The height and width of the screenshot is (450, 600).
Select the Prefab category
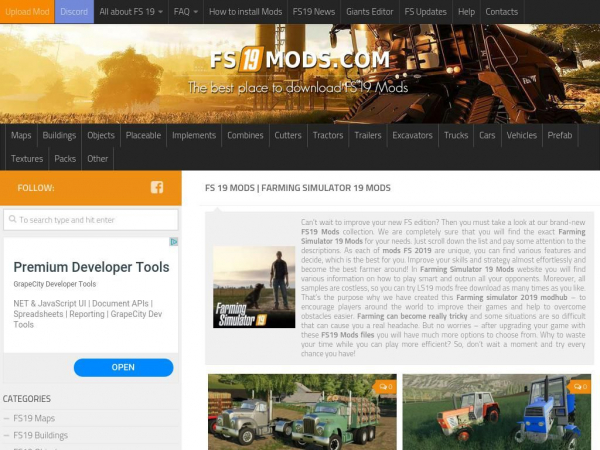[x=560, y=135]
